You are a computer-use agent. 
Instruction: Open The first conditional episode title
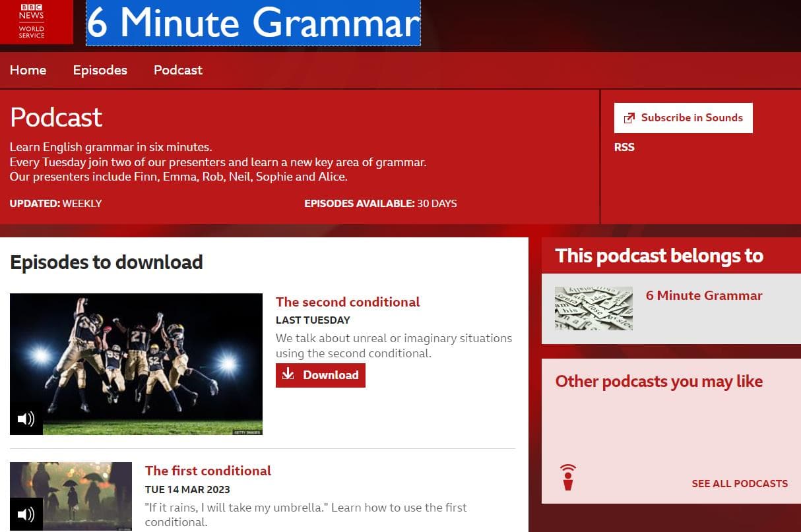208,471
